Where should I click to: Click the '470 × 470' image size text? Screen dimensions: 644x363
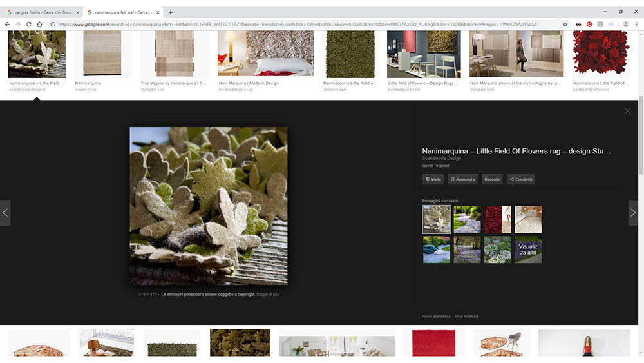(147, 295)
